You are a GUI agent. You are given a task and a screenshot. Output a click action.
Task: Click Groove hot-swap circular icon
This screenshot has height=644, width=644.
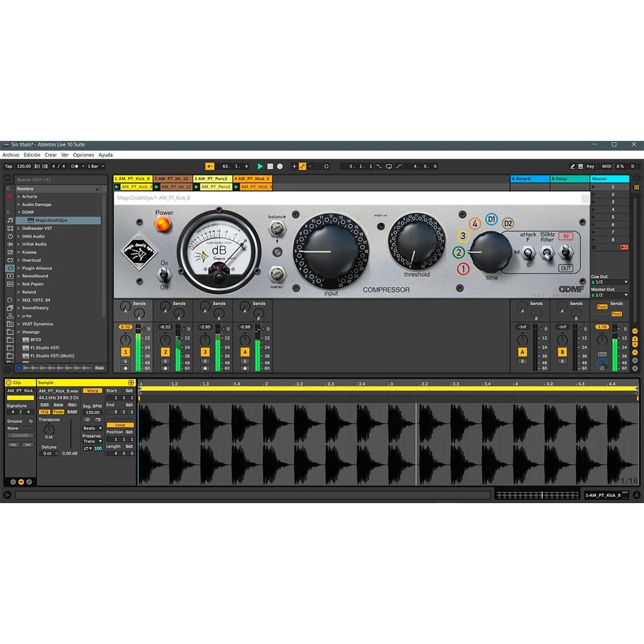pyautogui.click(x=30, y=421)
